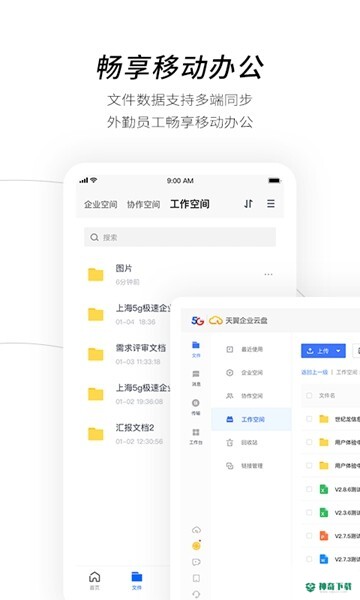Switch to 协作空间 tab on the phone

coord(143,204)
